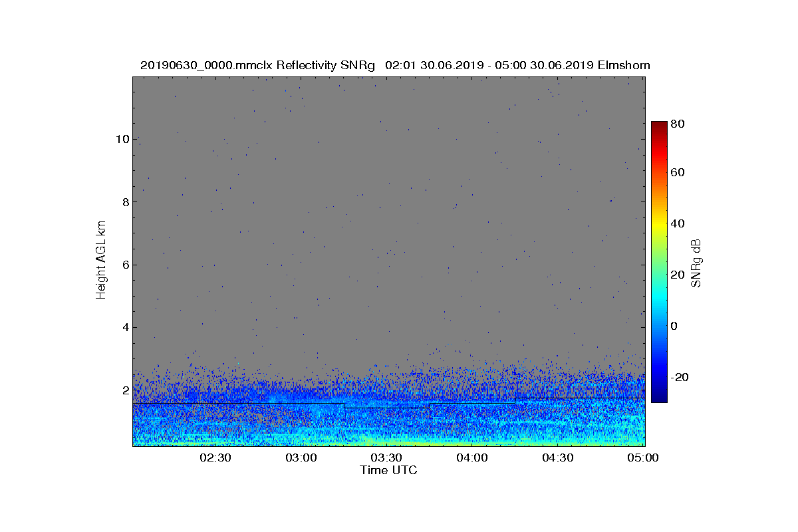This screenshot has width=798, height=532.
Task: Click the height tick label 6
Action: point(125,265)
